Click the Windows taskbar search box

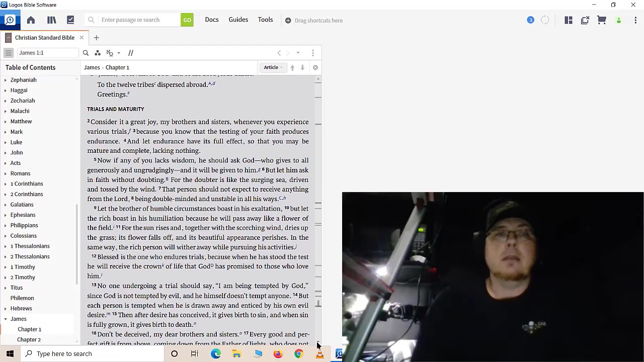pos(93,354)
